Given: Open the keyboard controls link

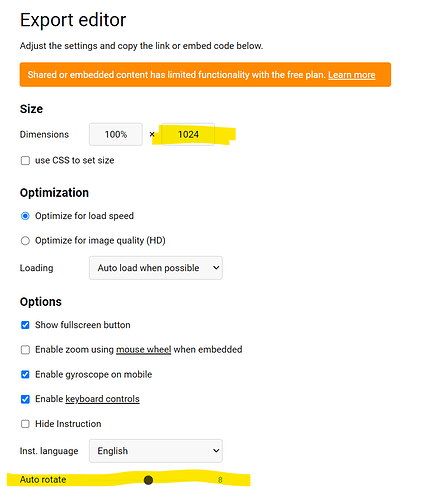Looking at the screenshot, I should tap(102, 399).
